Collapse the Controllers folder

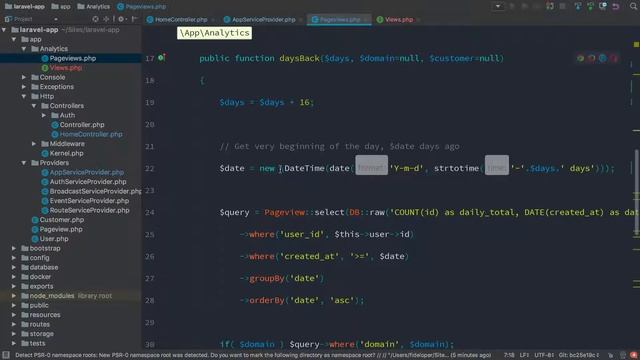point(34,106)
